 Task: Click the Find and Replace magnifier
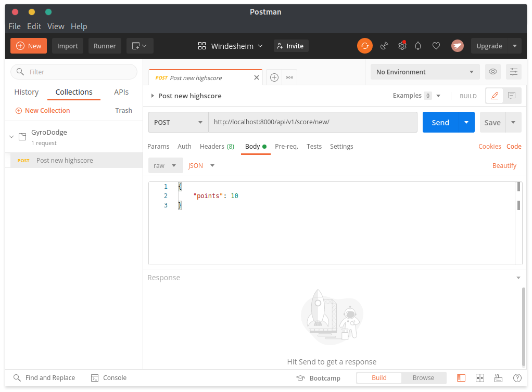[17, 377]
